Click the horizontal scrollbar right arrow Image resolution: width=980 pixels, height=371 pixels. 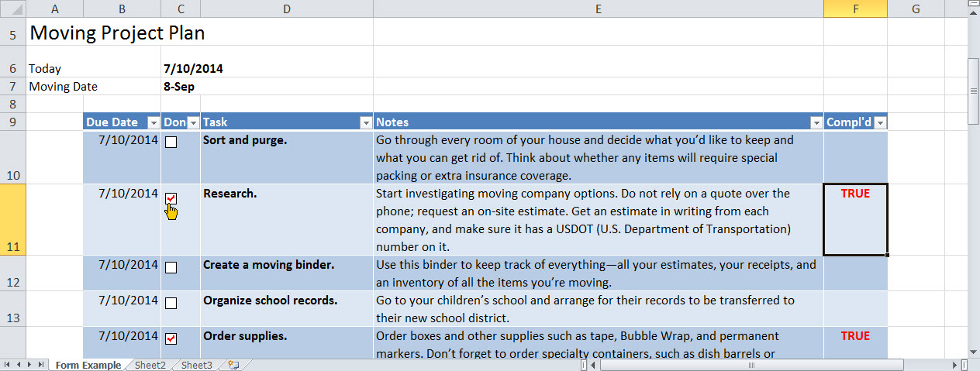954,365
